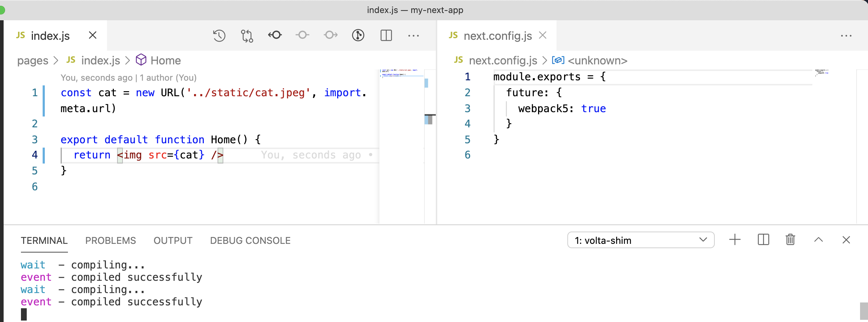Image resolution: width=868 pixels, height=322 pixels.
Task: Click the pages breadcrumb folder
Action: click(x=33, y=60)
